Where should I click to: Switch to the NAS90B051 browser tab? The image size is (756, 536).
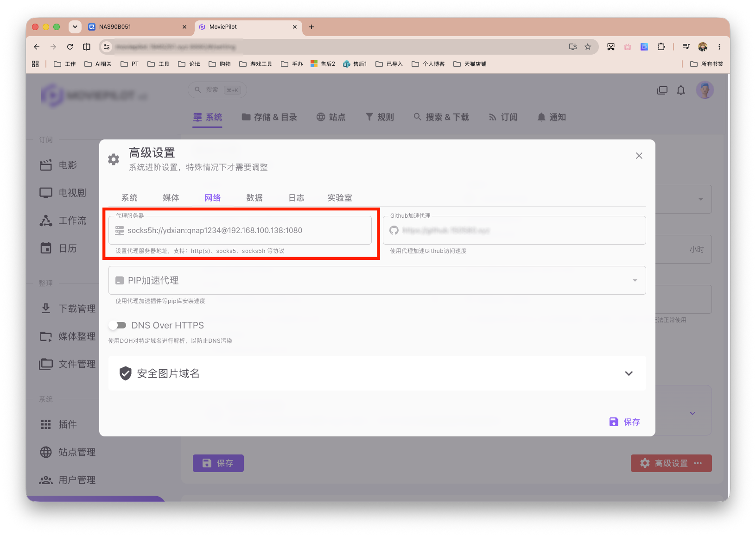pyautogui.click(x=138, y=27)
